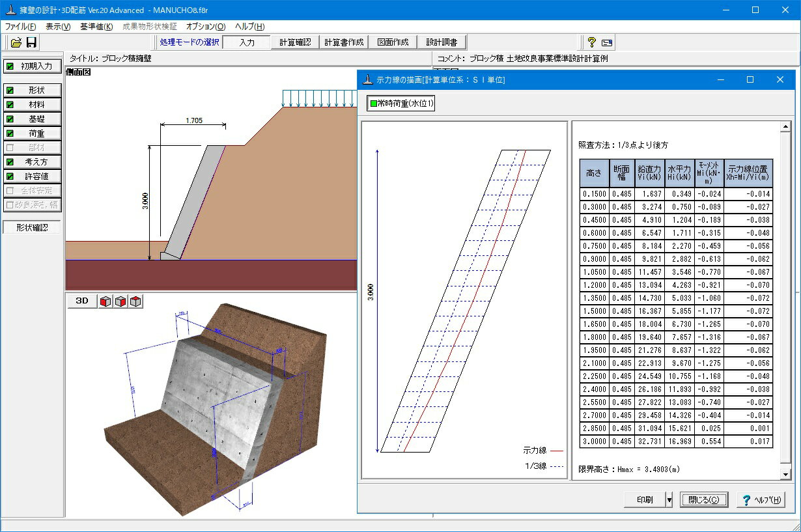Open the 基準値(K) menu
This screenshot has width=801, height=532.
[x=96, y=27]
